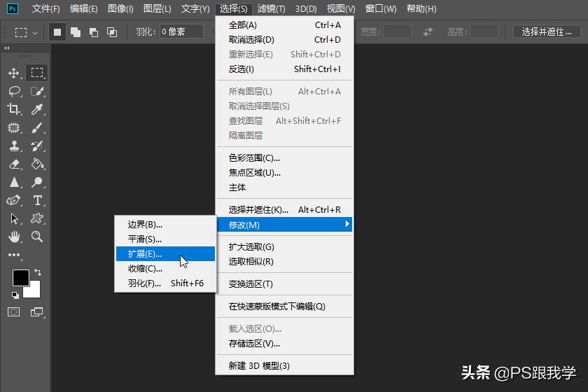Select the Zoom tool
Viewport: 588px width, 392px height.
(36, 237)
